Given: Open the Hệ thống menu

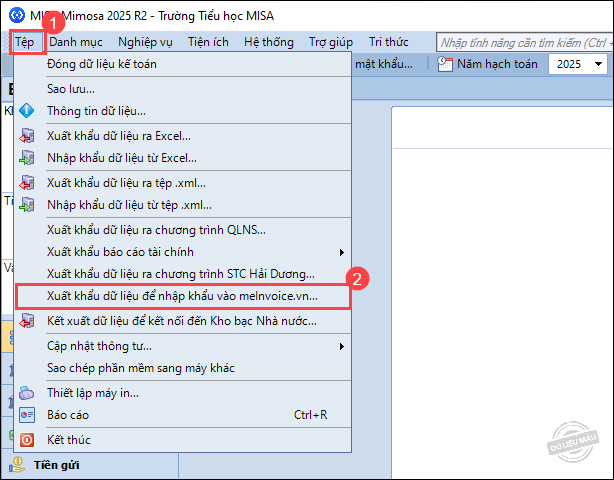Looking at the screenshot, I should [269, 42].
